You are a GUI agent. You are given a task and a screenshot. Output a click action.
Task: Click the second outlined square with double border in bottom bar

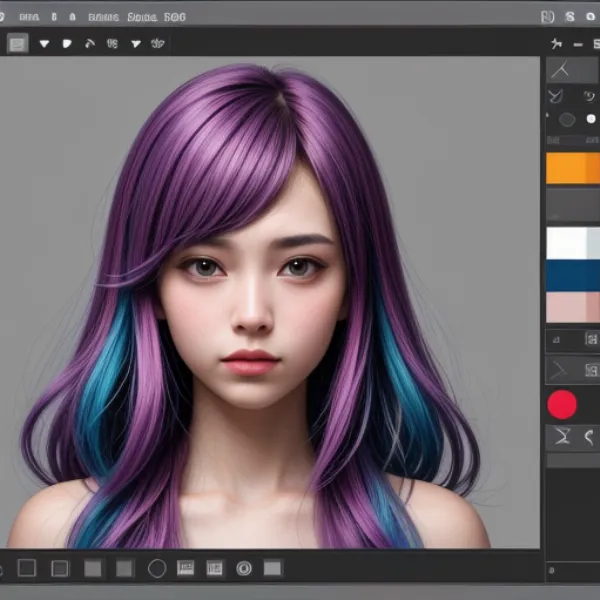tap(60, 568)
